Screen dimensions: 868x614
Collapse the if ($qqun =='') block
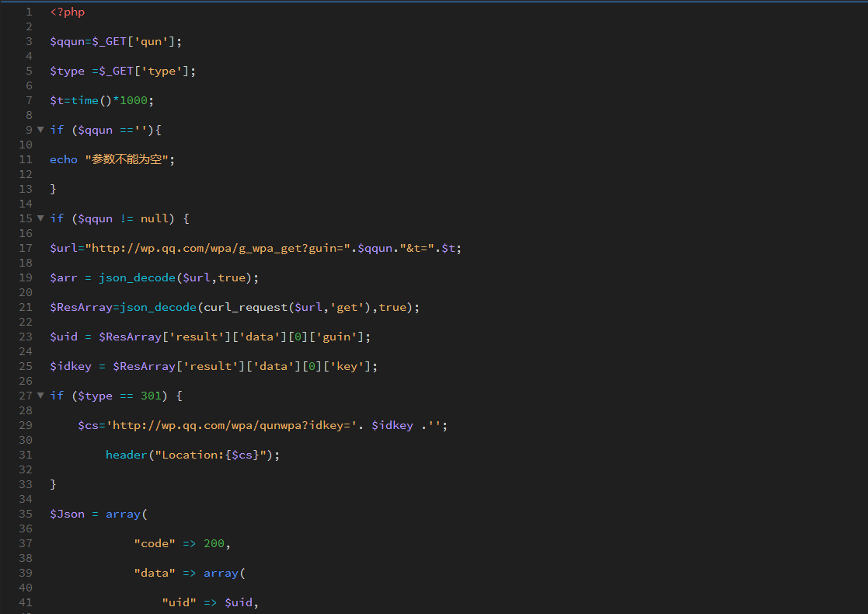tap(40, 130)
